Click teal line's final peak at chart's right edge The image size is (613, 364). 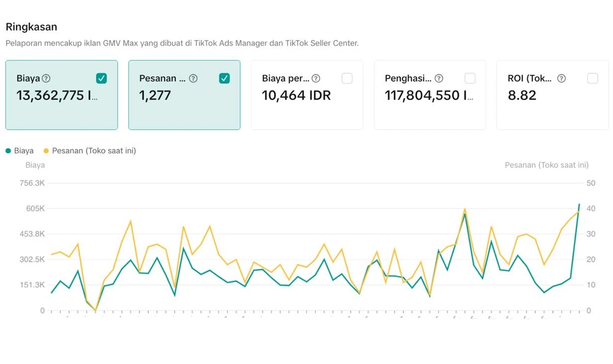(579, 205)
